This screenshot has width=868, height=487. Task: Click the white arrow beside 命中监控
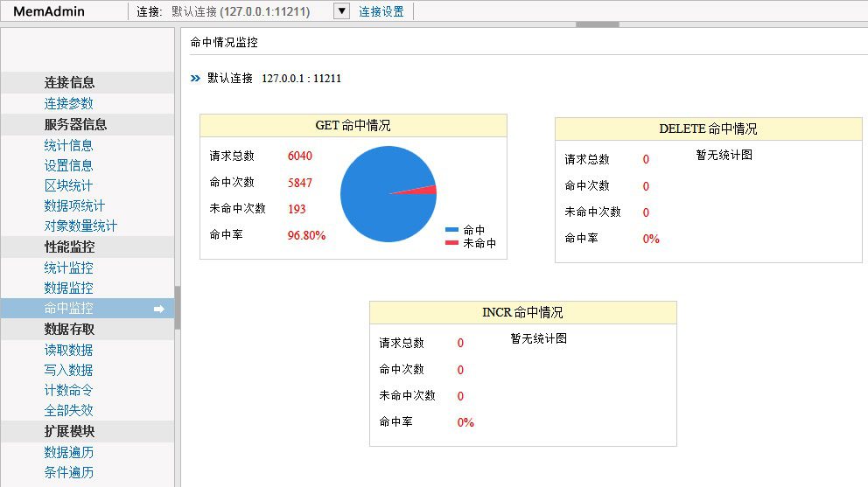tap(159, 309)
